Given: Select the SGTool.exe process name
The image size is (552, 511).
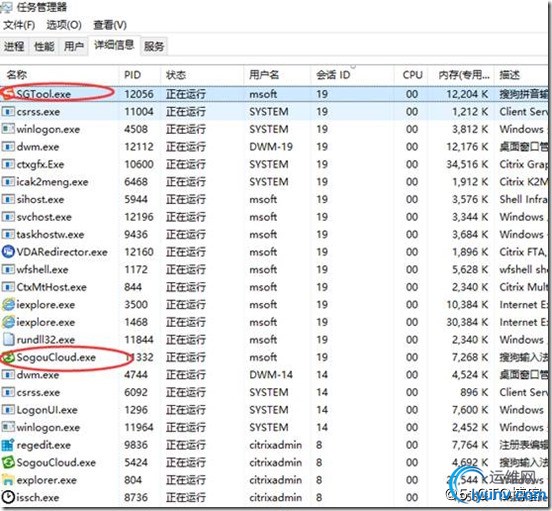Looking at the screenshot, I should point(43,94).
